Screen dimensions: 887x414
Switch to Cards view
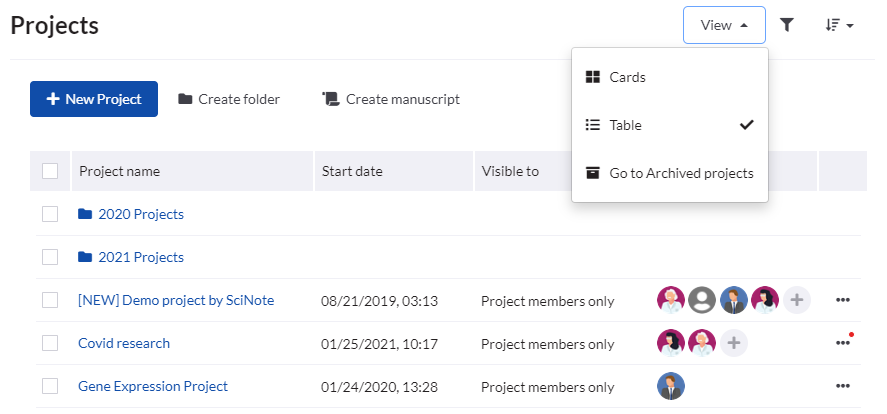click(628, 77)
